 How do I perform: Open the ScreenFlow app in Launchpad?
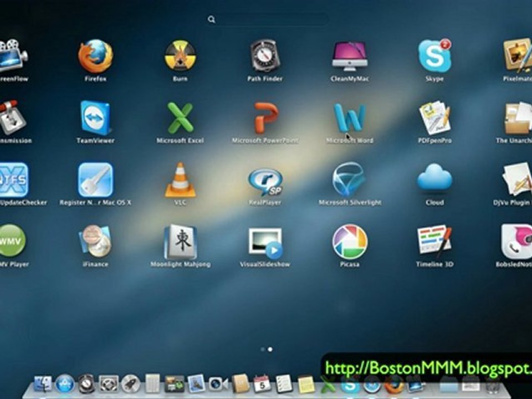13,56
